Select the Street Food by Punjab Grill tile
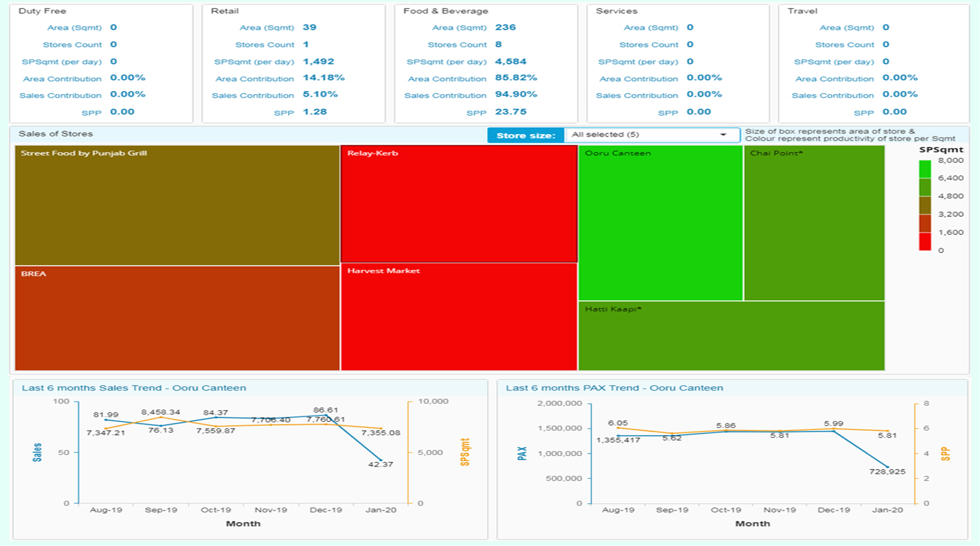Image resolution: width=980 pixels, height=546 pixels. (177, 205)
